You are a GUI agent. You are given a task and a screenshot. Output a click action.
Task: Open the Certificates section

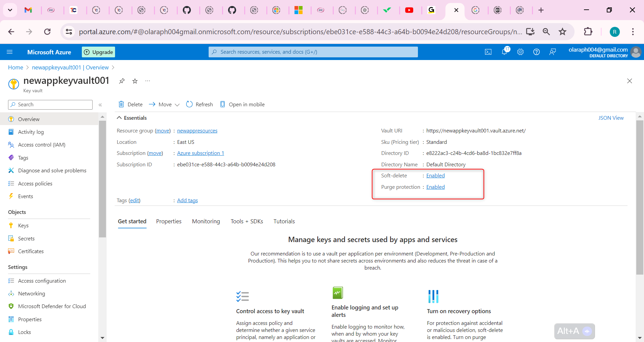(31, 251)
